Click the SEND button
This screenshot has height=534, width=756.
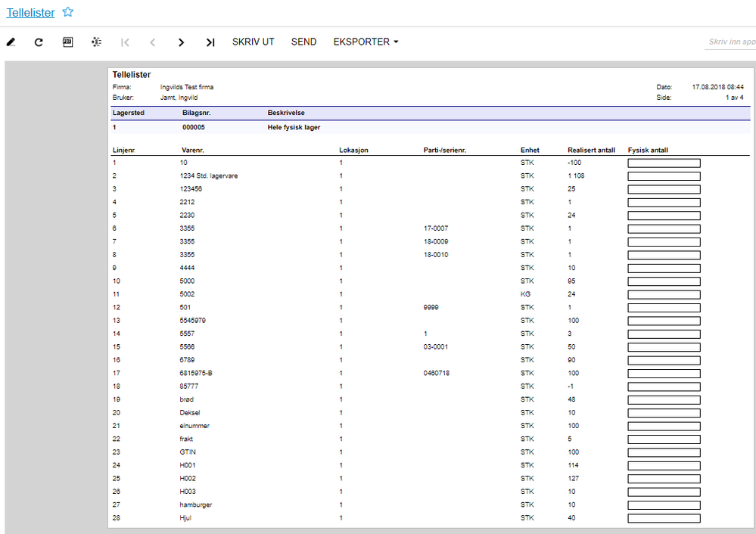point(303,42)
